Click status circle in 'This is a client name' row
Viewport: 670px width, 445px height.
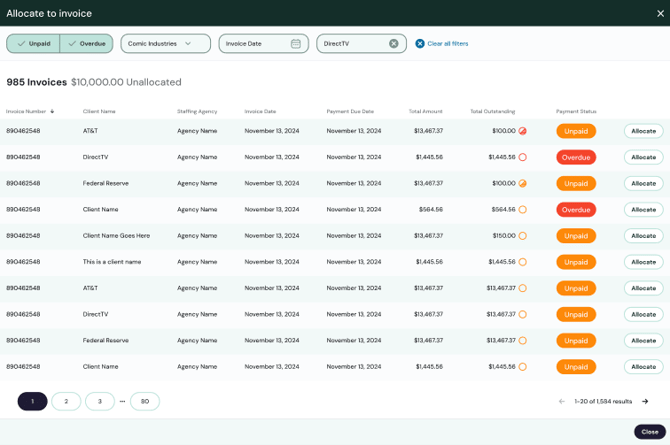pos(523,262)
